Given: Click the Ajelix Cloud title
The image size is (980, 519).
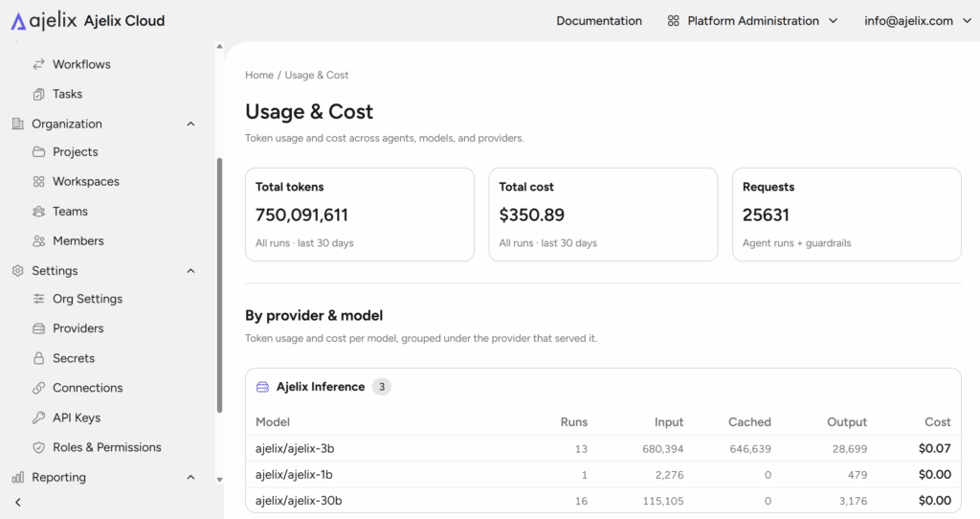Looking at the screenshot, I should coord(124,21).
